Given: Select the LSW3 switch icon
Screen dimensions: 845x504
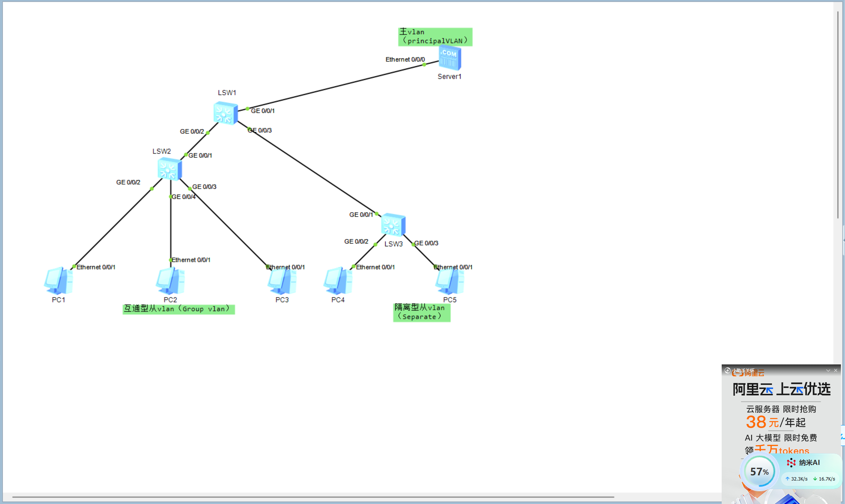Looking at the screenshot, I should [x=393, y=225].
